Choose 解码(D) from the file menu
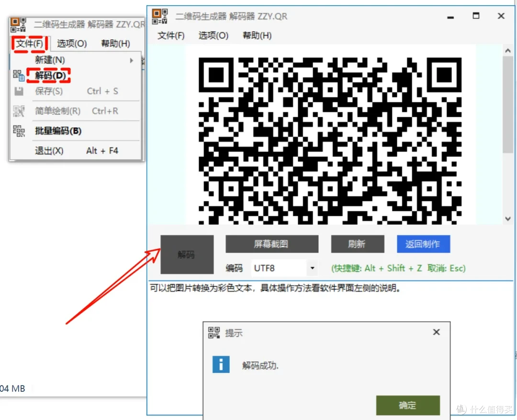The height and width of the screenshot is (420, 517). click(76, 76)
